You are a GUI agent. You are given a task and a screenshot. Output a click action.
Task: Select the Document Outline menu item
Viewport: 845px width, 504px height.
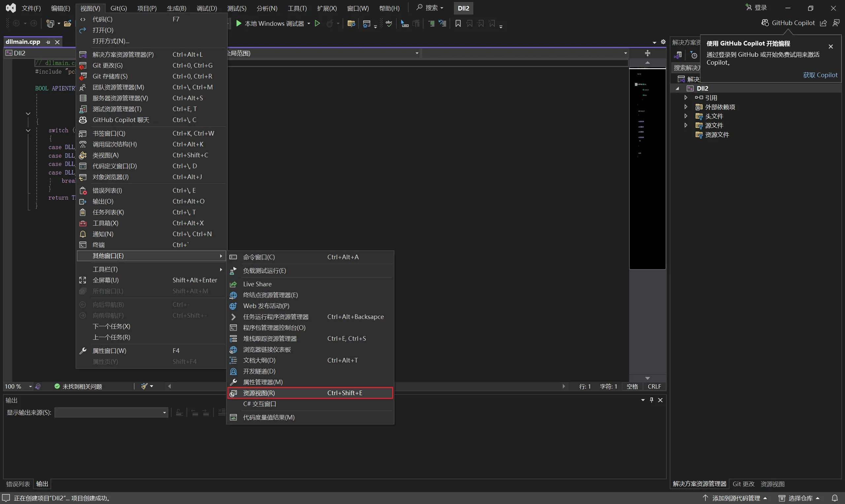coord(259,360)
